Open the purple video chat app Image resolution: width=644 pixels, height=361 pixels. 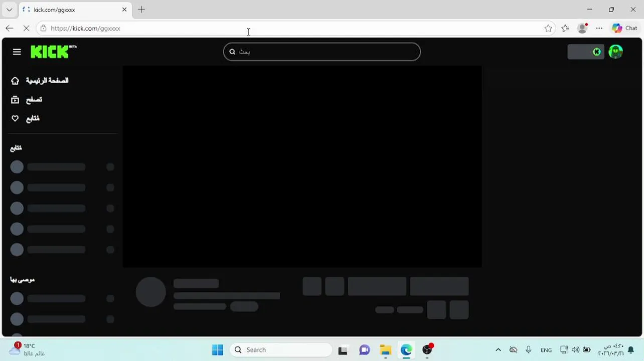[364, 350]
